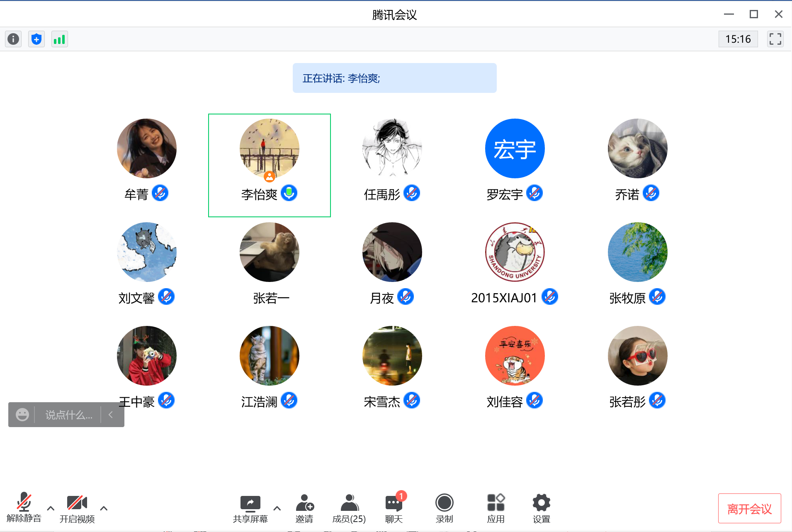The width and height of the screenshot is (792, 532).
Task: Select 王中豪's avatar
Action: coord(147,356)
